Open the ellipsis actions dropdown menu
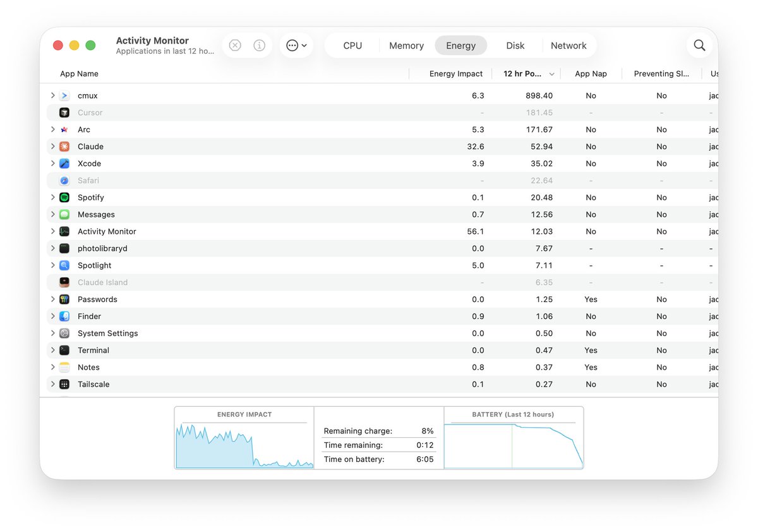The width and height of the screenshot is (758, 532). [x=296, y=45]
